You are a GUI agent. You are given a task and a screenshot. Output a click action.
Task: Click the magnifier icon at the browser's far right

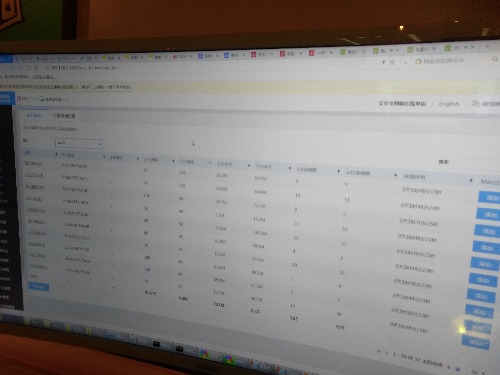[x=495, y=59]
